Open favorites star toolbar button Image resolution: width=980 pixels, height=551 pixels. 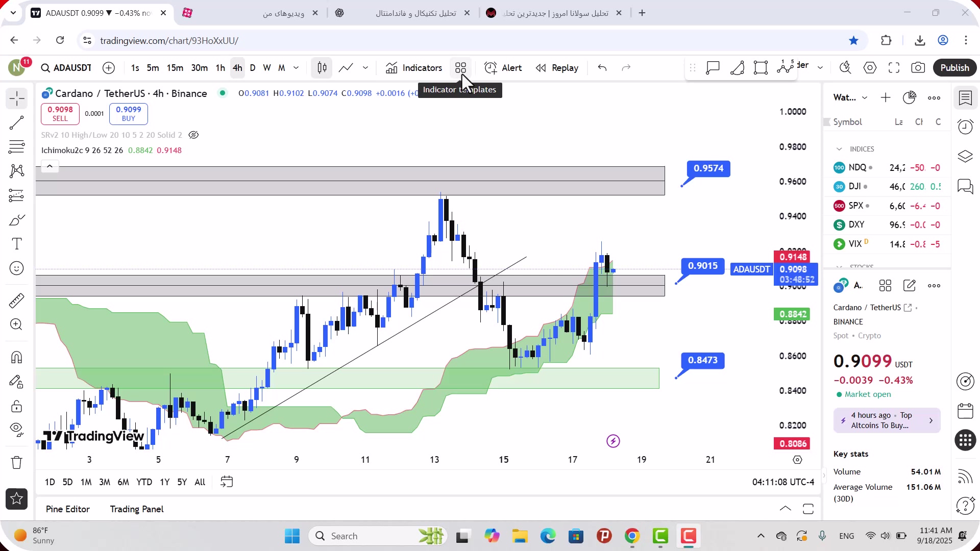(x=17, y=499)
